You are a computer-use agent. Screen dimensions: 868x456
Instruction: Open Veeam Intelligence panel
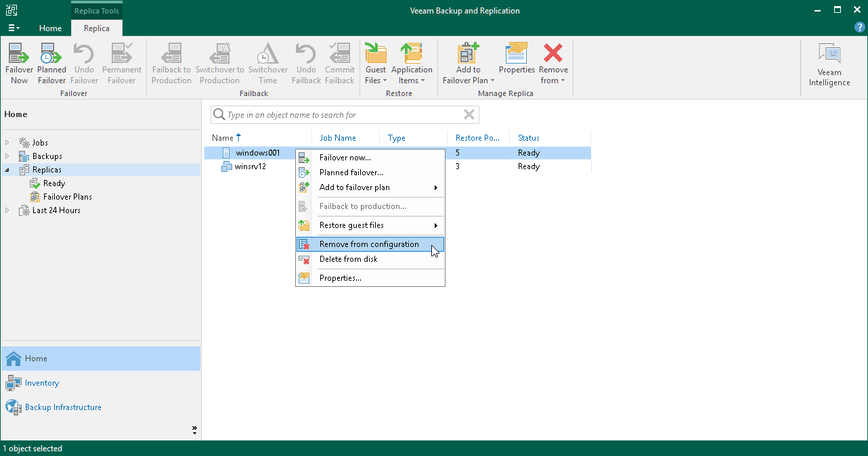pyautogui.click(x=829, y=65)
